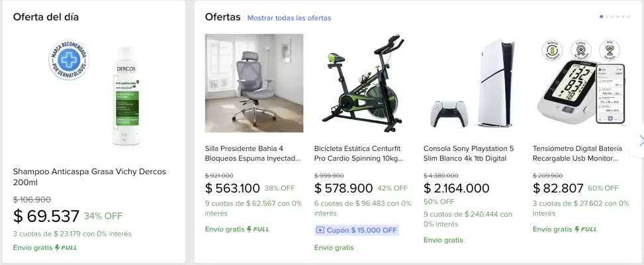The height and width of the screenshot is (265, 644).
Task: Open Mostrar todas las ofertas link
Action: coord(289,18)
